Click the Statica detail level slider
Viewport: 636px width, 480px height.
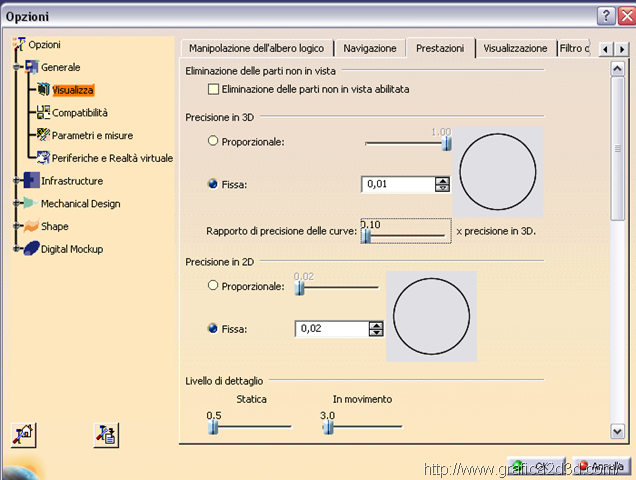coord(214,427)
